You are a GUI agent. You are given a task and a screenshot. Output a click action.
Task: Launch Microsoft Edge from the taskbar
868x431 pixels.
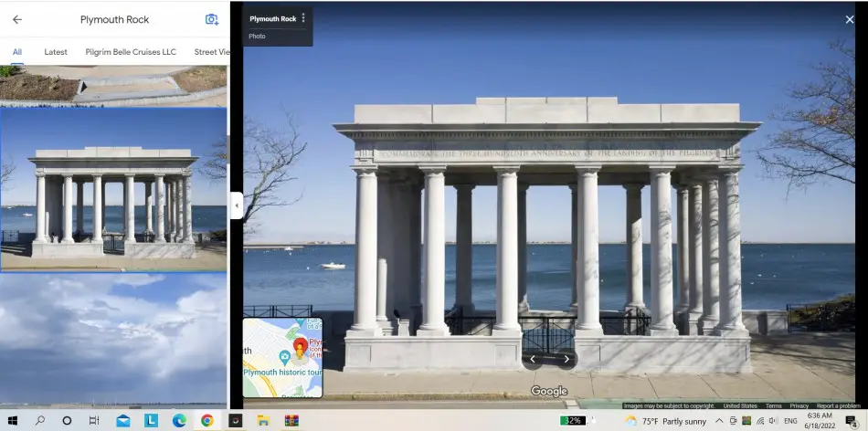(179, 420)
